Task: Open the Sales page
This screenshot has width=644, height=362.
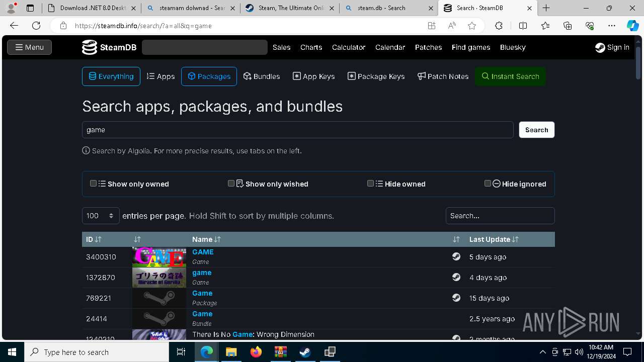Action: pos(281,47)
